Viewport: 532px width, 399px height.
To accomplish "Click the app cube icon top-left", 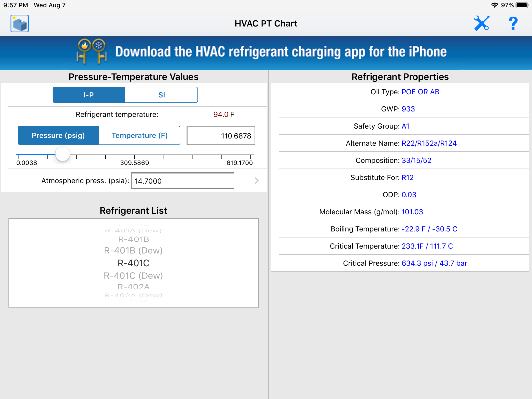I will click(x=19, y=23).
